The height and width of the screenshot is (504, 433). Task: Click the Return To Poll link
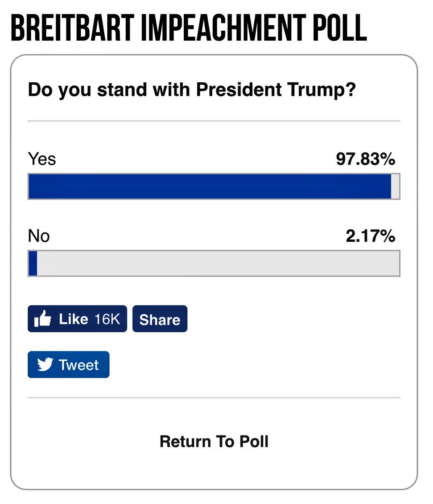[x=214, y=441]
